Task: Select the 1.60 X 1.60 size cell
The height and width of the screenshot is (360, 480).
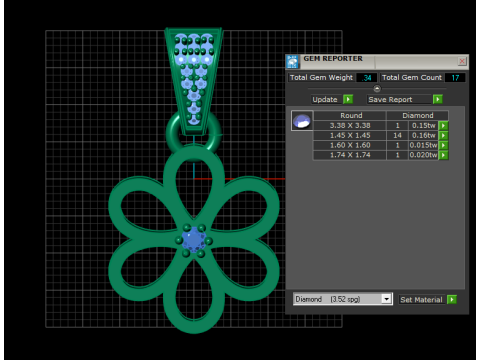Action: [x=350, y=145]
